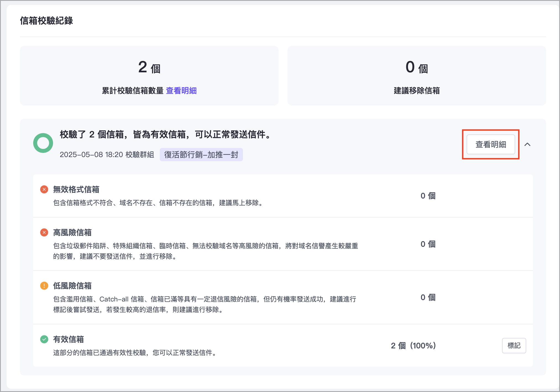Click the 信箱校驗紀錄 page title
The width and height of the screenshot is (560, 392).
[x=46, y=21]
